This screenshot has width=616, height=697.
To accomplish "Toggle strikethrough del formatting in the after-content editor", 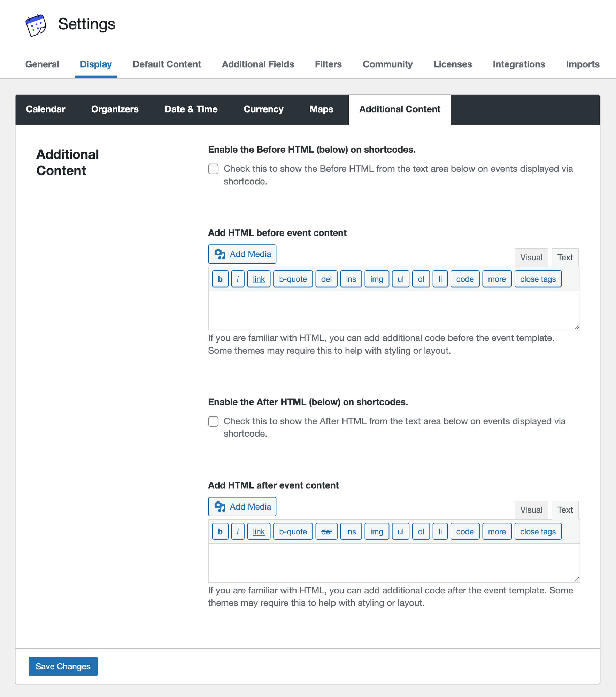I will (x=326, y=531).
